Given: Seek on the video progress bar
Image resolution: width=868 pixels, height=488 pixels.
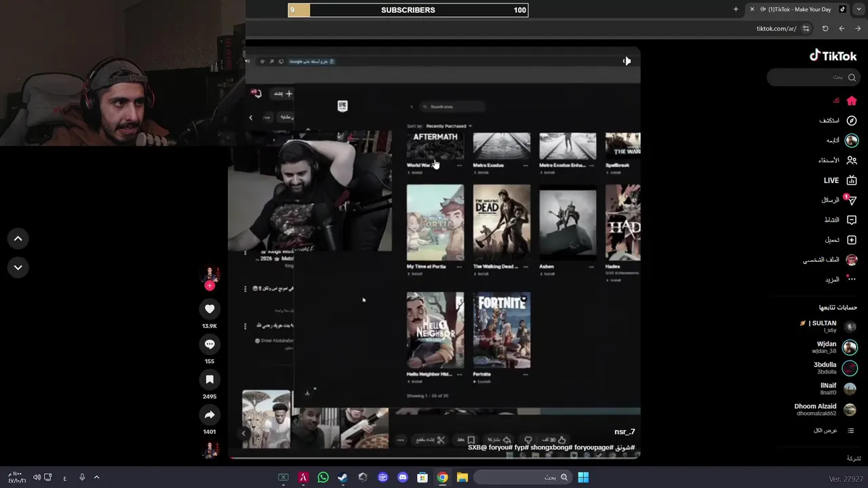Looking at the screenshot, I should 434,458.
